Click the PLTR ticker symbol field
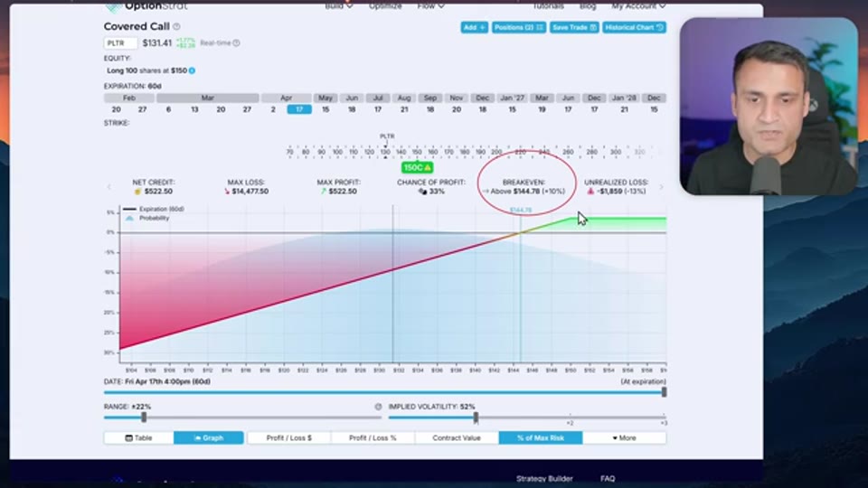Screen dimensions: 868x488 pos(120,43)
